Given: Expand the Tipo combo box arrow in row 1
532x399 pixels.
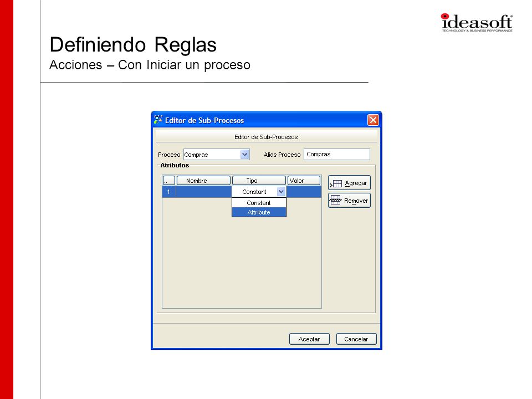Looking at the screenshot, I should coord(281,192).
